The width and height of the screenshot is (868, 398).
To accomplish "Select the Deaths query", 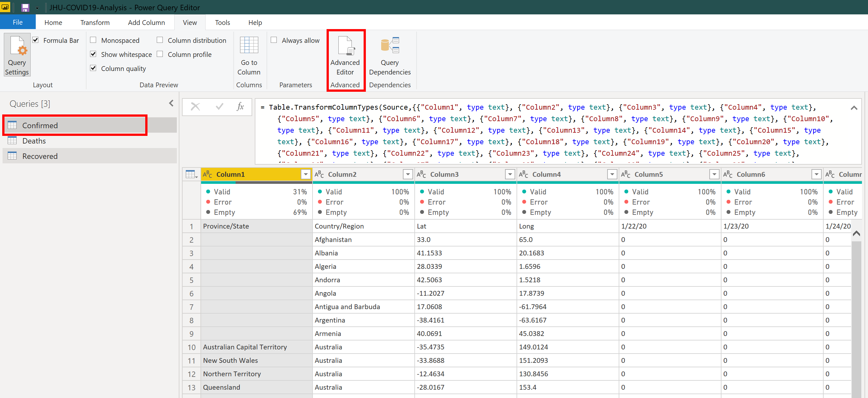I will click(34, 141).
